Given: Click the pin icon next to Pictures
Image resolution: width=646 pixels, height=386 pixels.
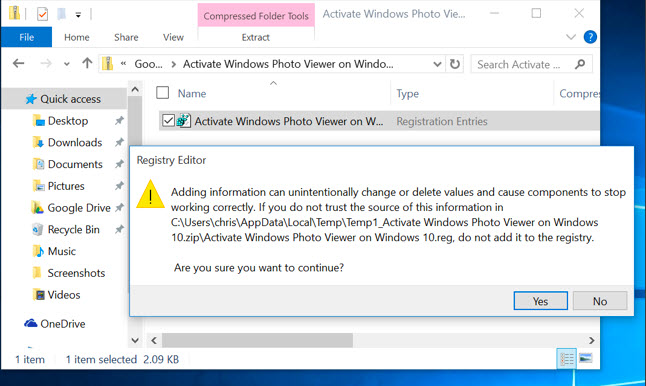Looking at the screenshot, I should (x=119, y=186).
